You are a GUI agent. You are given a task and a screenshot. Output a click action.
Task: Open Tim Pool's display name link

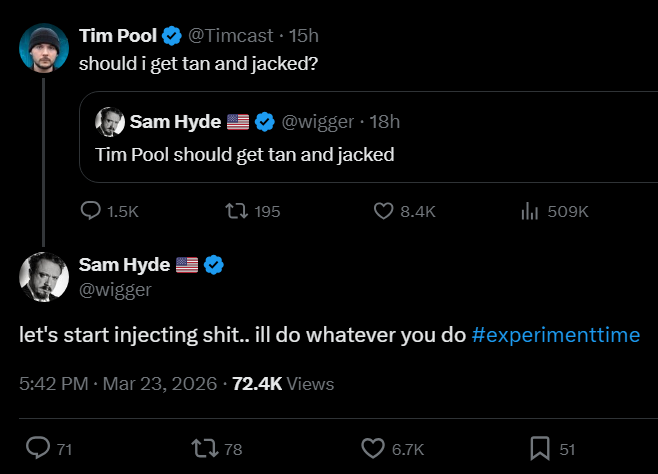click(118, 36)
